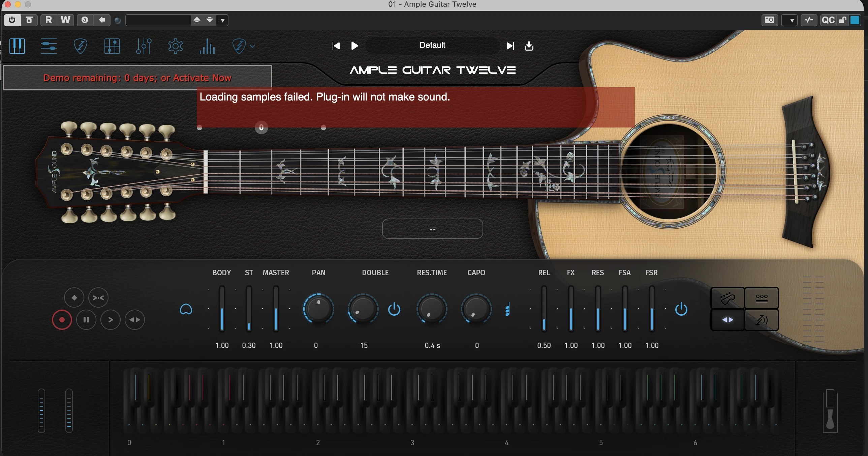Click the host preset name field
Screen dimensions: 868x456
[158, 20]
